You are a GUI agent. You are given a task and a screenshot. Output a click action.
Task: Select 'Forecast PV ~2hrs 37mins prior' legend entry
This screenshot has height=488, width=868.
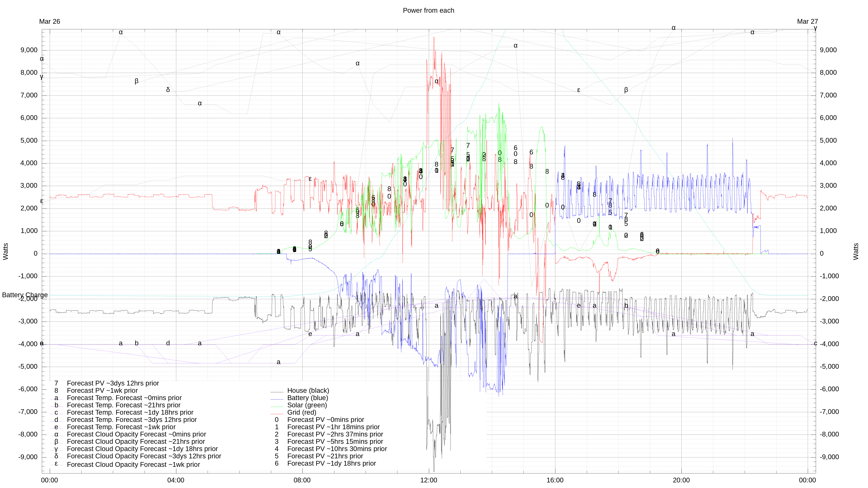(x=335, y=434)
